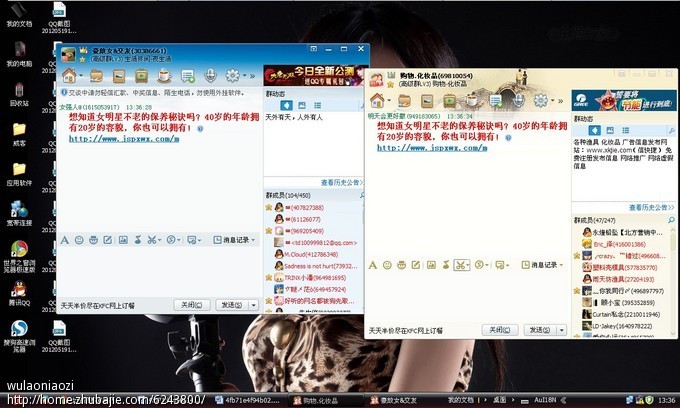The width and height of the screenshot is (680, 408).
Task: Open group home icon in left chat window
Action: (x=69, y=76)
